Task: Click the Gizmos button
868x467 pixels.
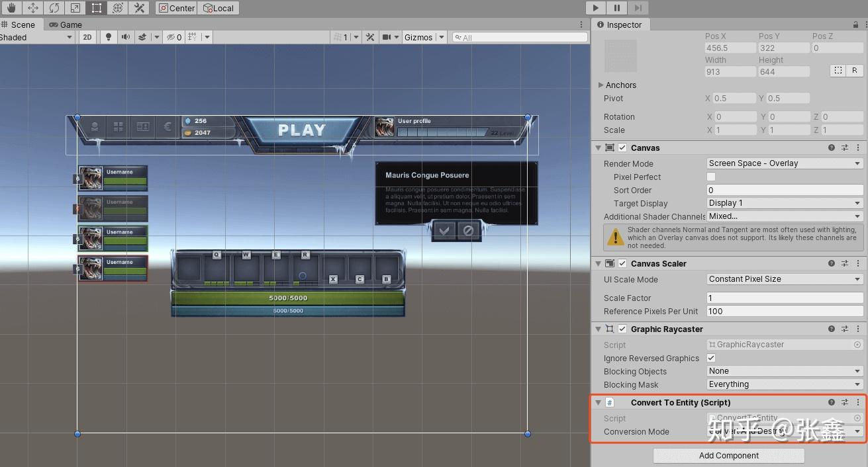Action: [x=418, y=37]
